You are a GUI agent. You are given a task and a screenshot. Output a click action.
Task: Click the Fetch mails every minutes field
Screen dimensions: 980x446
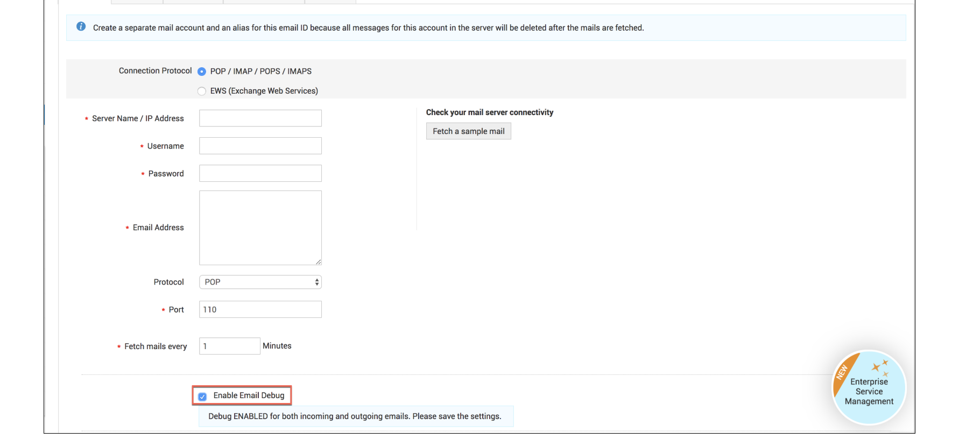(x=230, y=346)
